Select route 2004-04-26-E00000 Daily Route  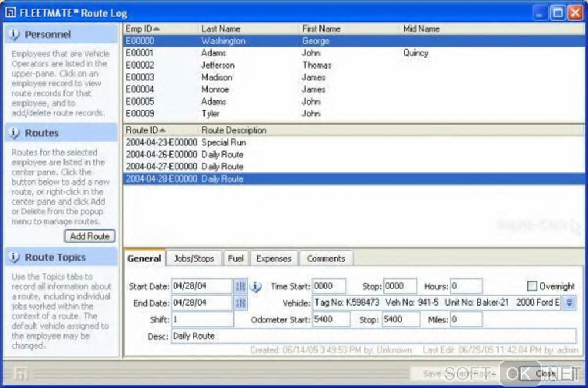click(353, 155)
